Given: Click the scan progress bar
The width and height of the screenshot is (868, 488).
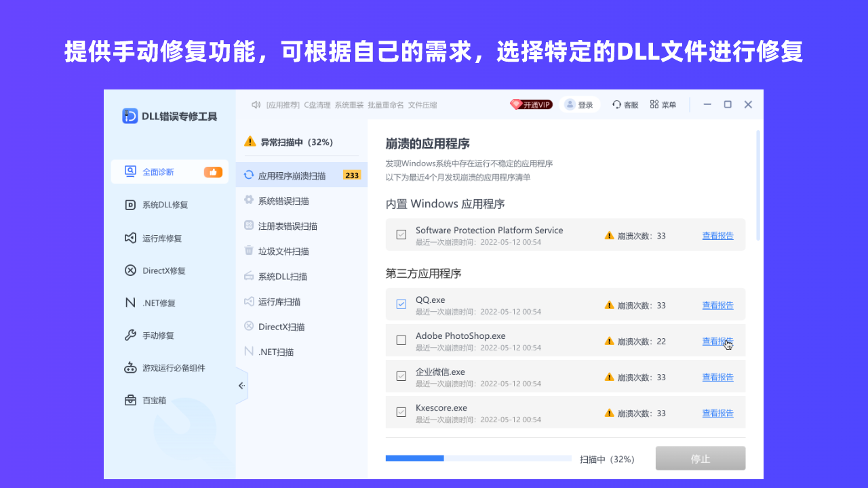Looking at the screenshot, I should click(478, 458).
